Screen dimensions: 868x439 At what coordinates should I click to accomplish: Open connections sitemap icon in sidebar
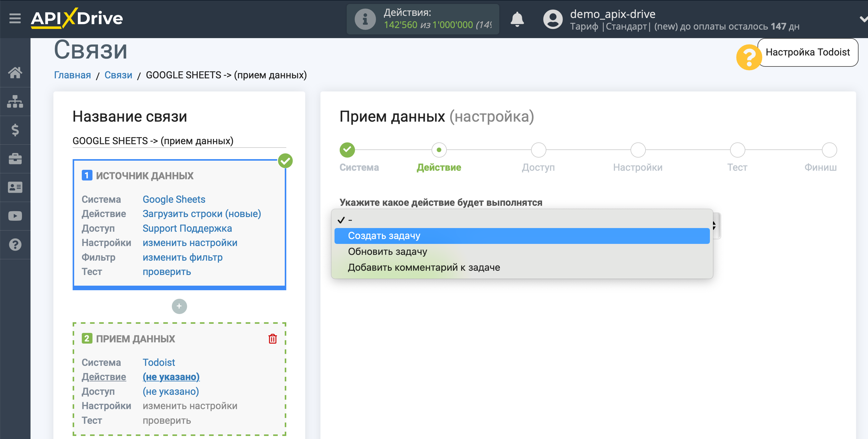pos(15,101)
